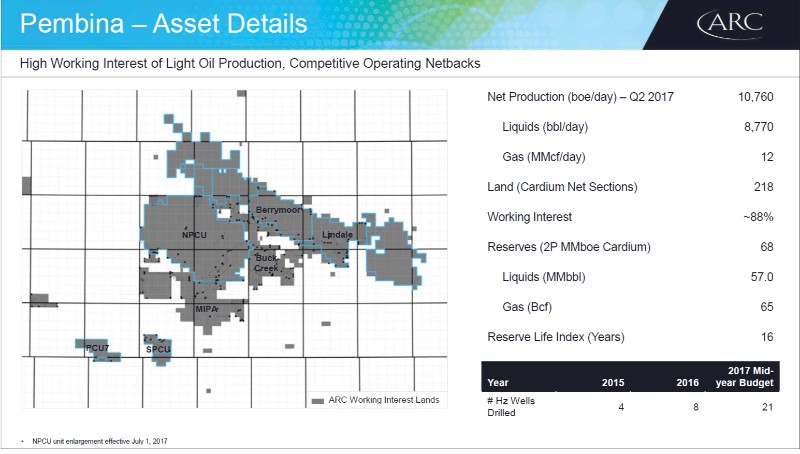Viewport: 800px width, 454px height.
Task: Click the SPCU label on the map
Action: [x=158, y=349]
